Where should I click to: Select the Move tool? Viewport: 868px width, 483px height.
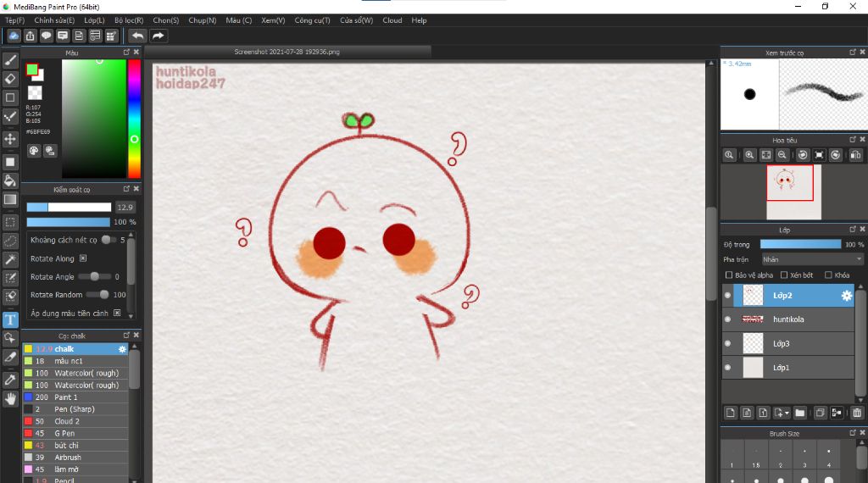pos(10,138)
